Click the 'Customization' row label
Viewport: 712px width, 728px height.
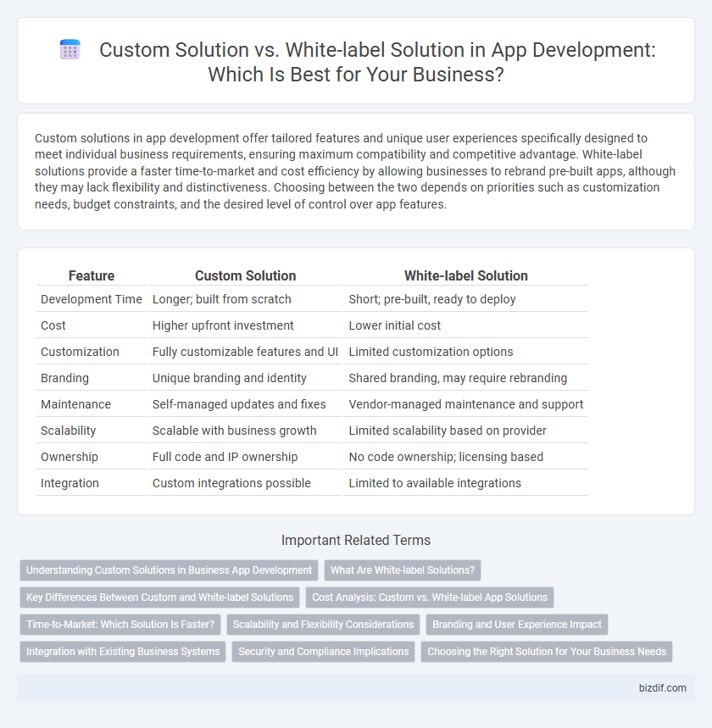92,352
